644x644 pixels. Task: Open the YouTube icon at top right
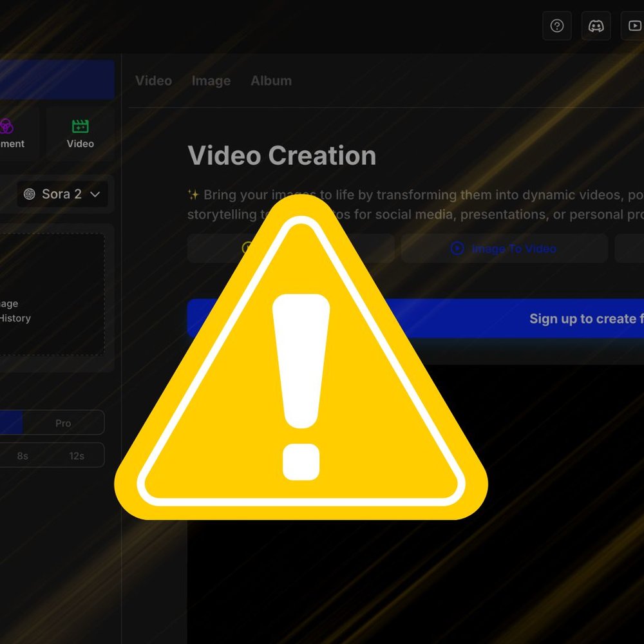coord(634,26)
